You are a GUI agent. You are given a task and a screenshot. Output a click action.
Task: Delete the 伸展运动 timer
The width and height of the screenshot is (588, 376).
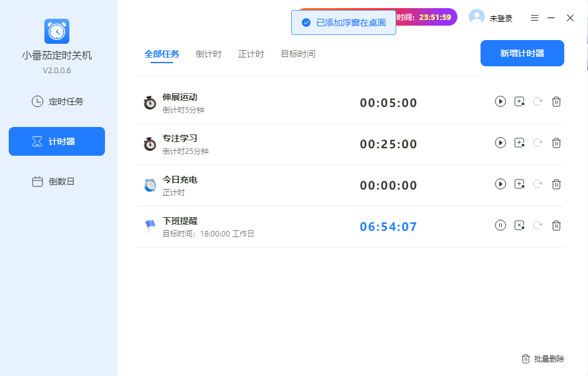(556, 101)
